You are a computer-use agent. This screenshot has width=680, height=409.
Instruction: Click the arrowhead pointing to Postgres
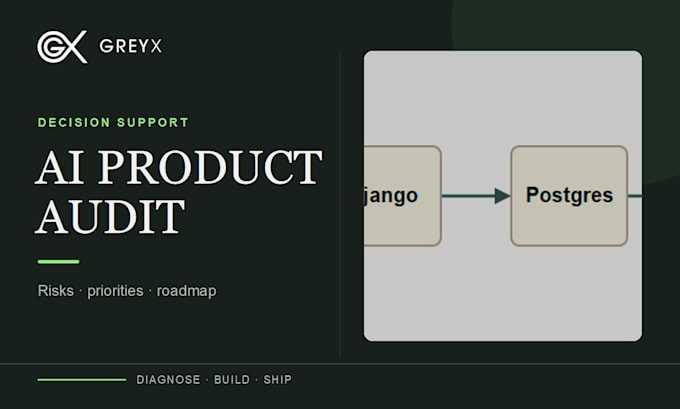(502, 196)
